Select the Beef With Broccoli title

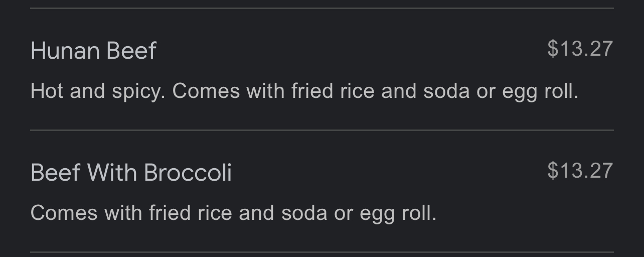coord(131,173)
